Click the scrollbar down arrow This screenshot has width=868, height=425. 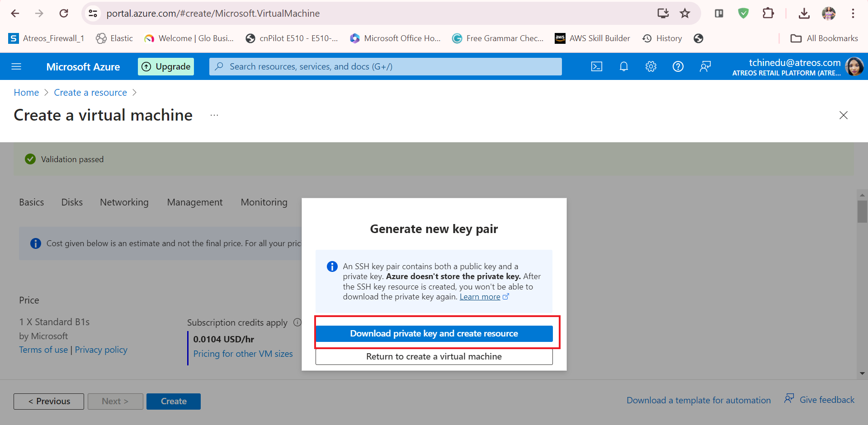[862, 374]
